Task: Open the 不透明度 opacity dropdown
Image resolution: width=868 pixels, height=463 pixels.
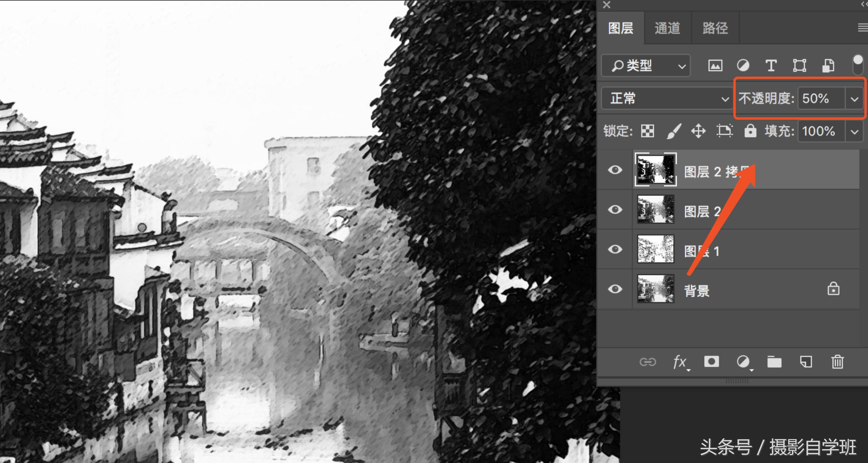Action: [x=854, y=98]
